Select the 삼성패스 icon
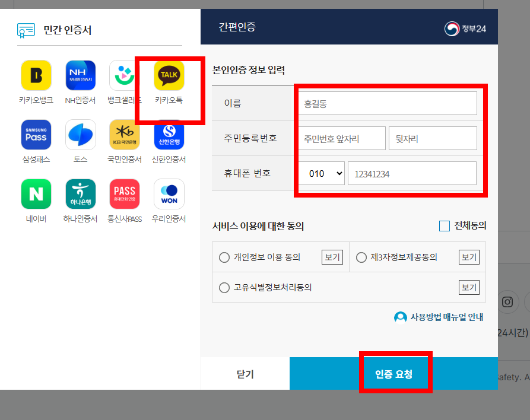This screenshot has width=530, height=420. pos(36,134)
